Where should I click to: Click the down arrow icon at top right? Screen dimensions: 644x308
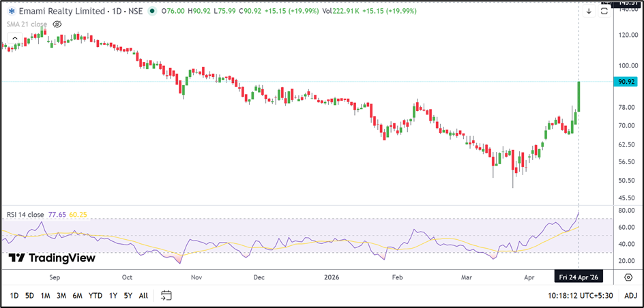point(589,12)
